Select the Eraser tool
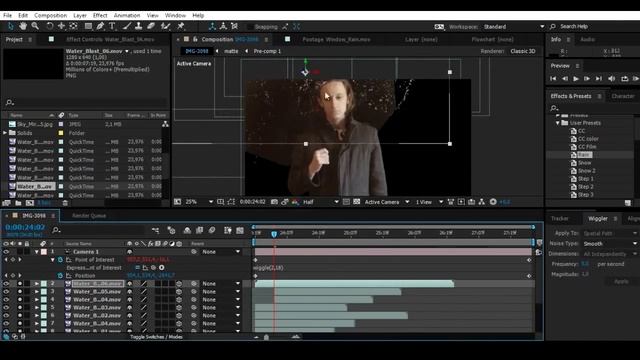This screenshot has width=640, height=360. (x=151, y=26)
